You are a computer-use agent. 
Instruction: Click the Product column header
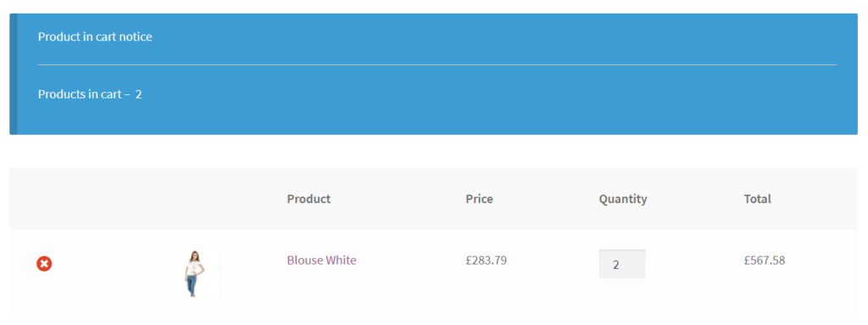pos(309,199)
